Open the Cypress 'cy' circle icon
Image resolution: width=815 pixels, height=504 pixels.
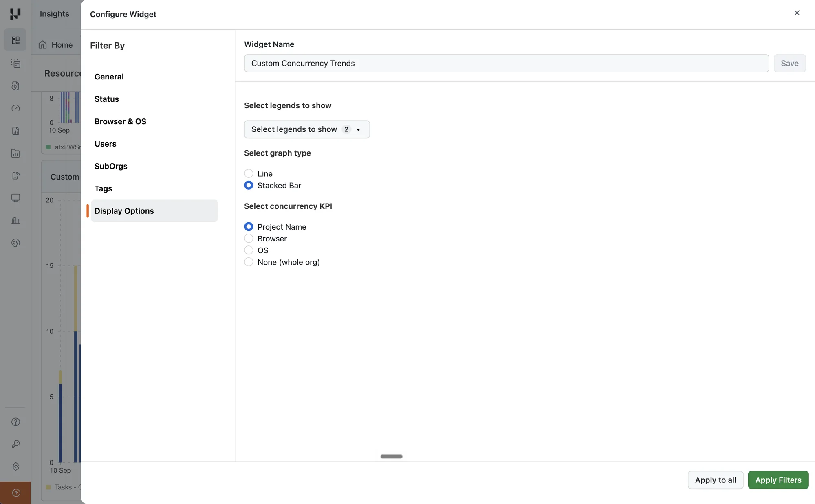point(15,243)
